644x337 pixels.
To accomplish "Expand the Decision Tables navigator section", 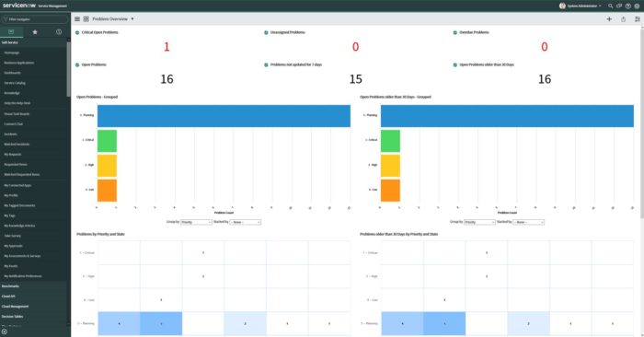I will click(x=12, y=317).
